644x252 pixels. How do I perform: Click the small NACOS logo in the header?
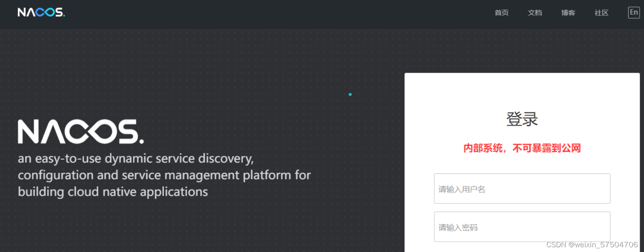coord(41,12)
